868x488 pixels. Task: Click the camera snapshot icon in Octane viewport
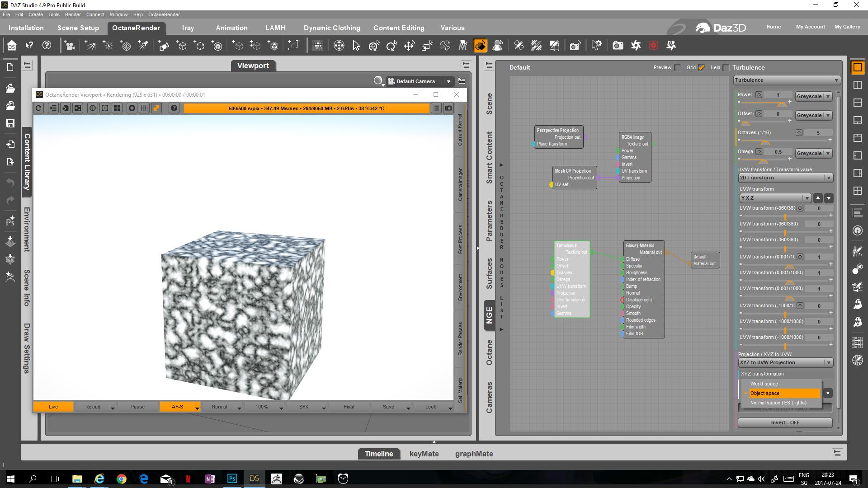coord(448,108)
